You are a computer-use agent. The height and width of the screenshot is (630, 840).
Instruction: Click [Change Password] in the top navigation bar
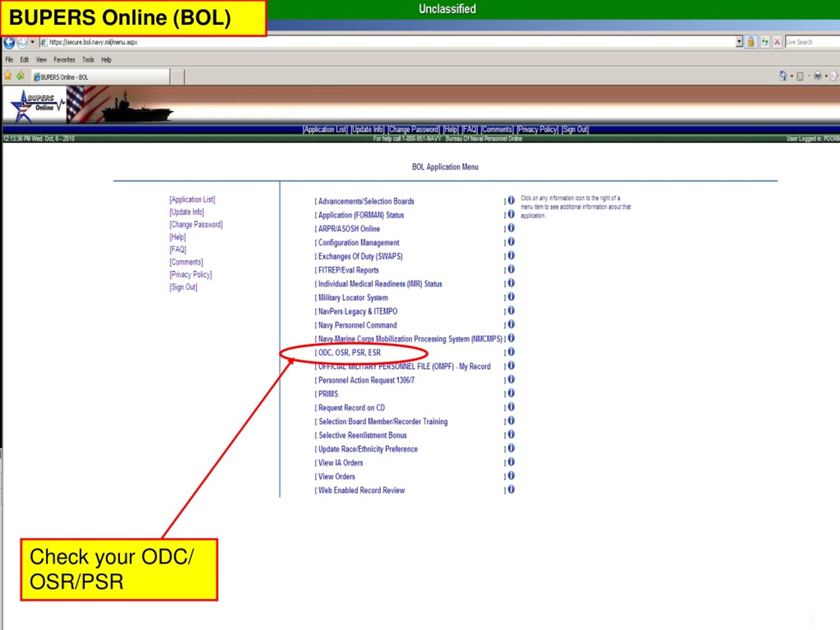pos(413,130)
